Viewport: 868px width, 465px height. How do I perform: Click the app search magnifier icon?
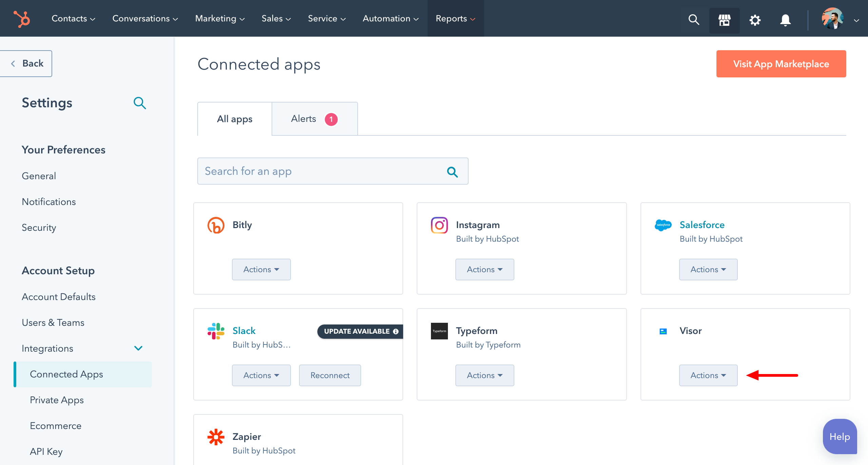tap(452, 172)
